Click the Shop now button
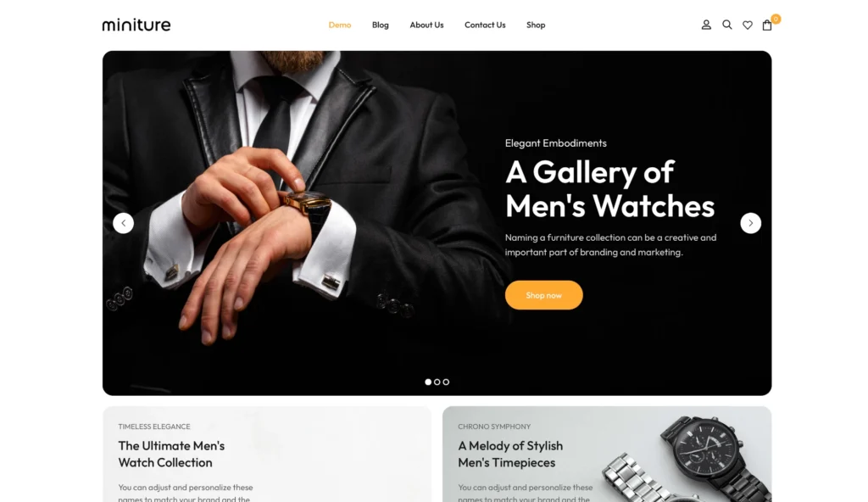Viewport: 868px width, 502px height. point(543,295)
